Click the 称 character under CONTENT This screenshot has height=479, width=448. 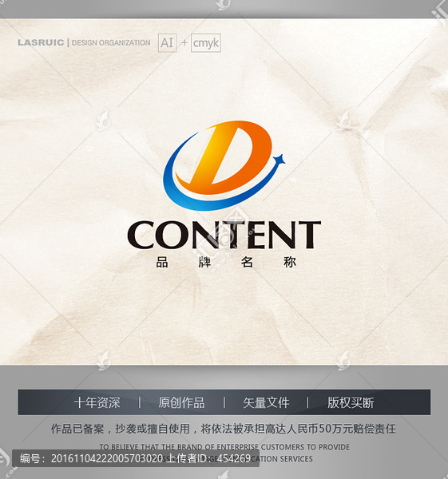(x=290, y=262)
